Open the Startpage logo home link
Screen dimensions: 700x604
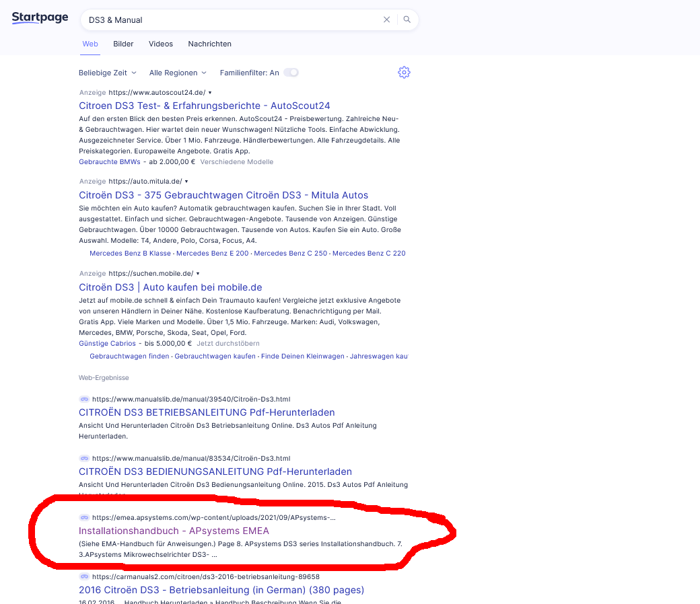tap(40, 18)
